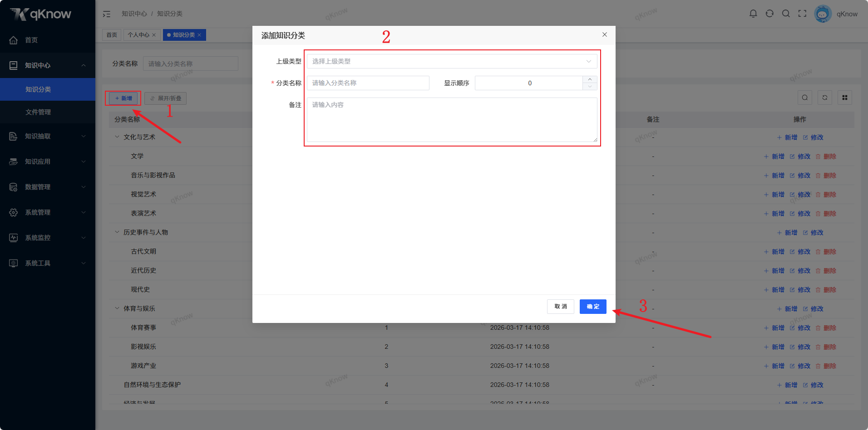Screen dimensions: 868x430
Task: Click 新增 in 自然环境与生态保护 row
Action: click(787, 385)
